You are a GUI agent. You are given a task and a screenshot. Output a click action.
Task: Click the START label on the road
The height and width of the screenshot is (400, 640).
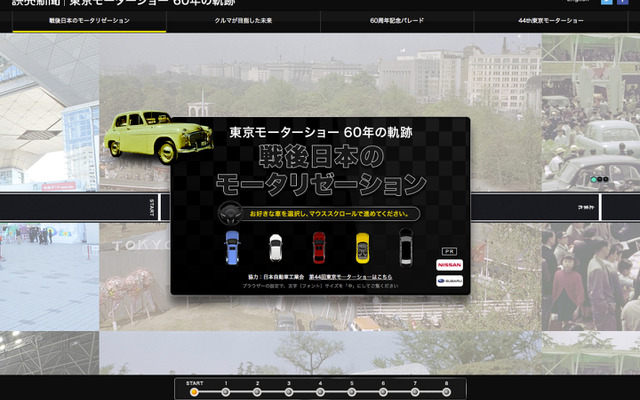tap(151, 207)
